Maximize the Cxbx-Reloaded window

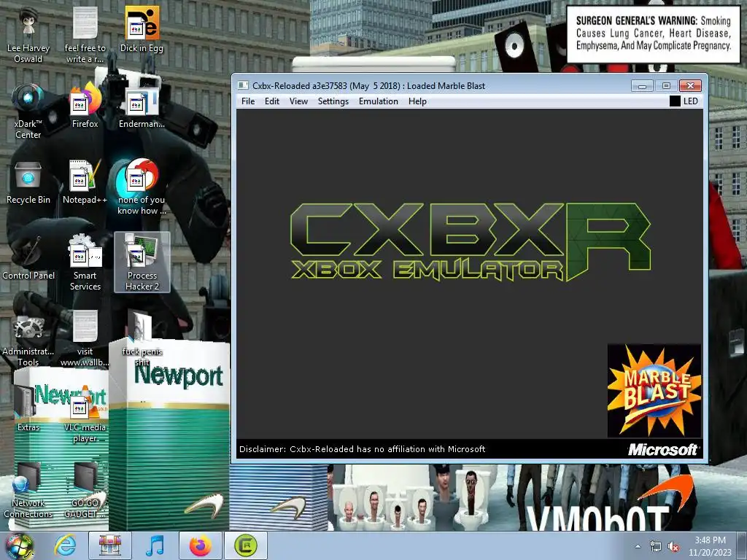pos(666,86)
